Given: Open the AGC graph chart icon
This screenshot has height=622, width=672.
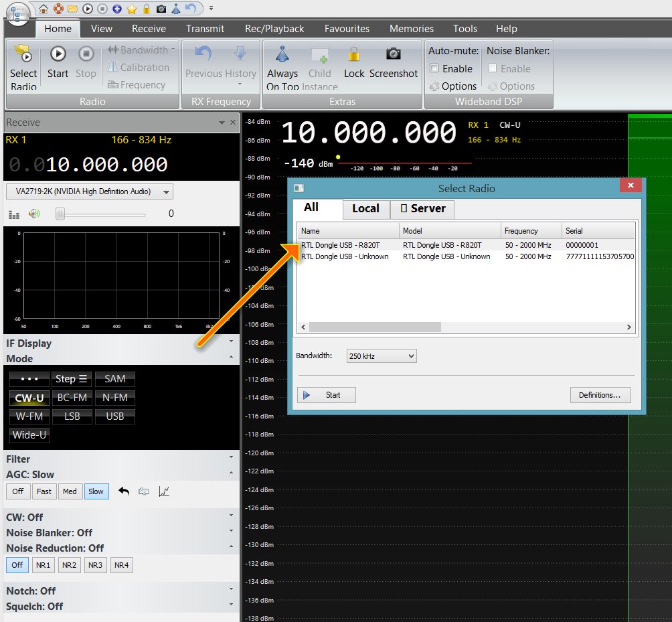Looking at the screenshot, I should pyautogui.click(x=164, y=491).
